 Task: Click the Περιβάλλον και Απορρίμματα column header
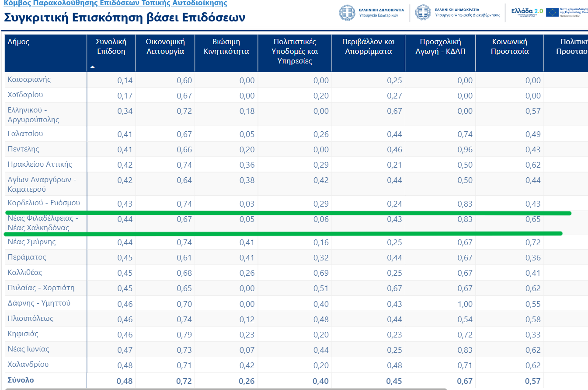[x=368, y=46]
